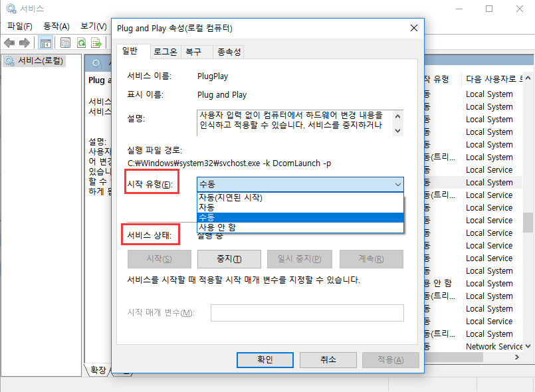Click the Refresh toolbar icon

click(x=81, y=43)
